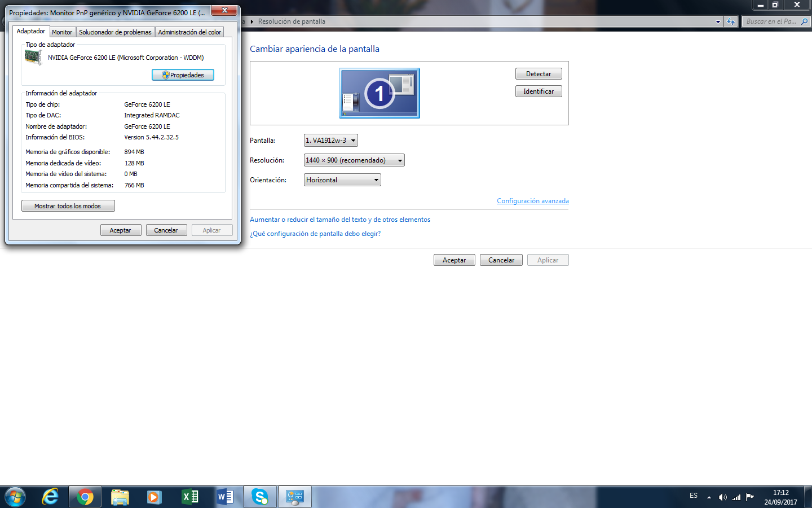Click Identificar button
This screenshot has height=508, width=812.
[539, 91]
